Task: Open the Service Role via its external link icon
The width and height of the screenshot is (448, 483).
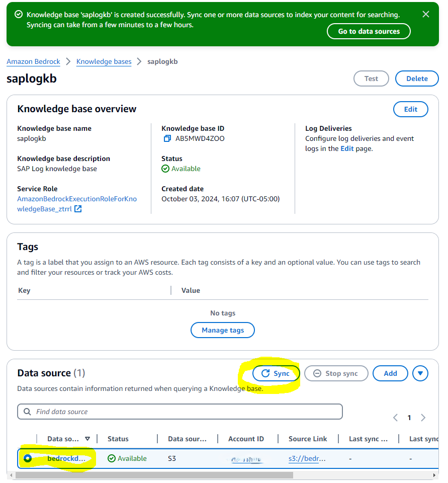Action: (77, 209)
